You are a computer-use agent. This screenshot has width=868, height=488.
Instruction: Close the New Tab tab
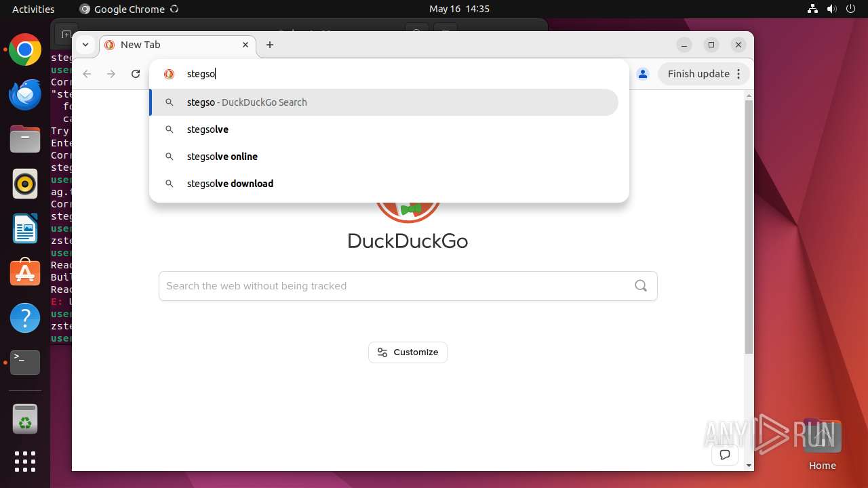coord(245,45)
